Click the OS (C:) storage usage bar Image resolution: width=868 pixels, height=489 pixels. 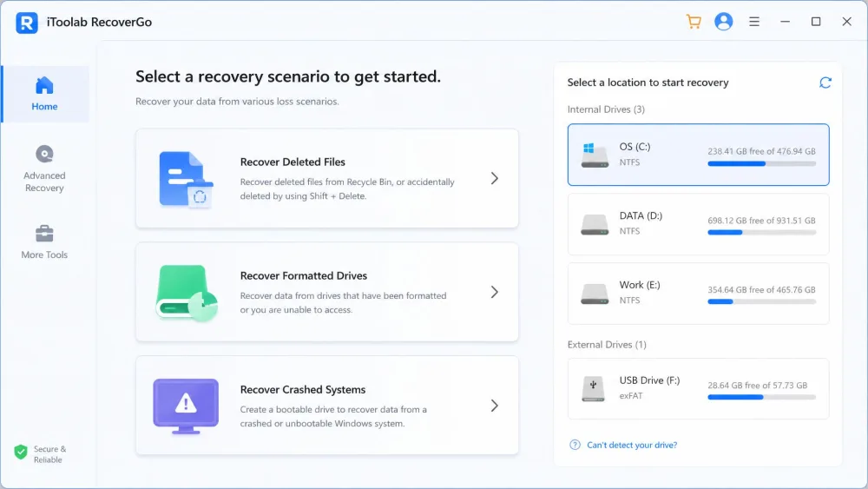(762, 163)
